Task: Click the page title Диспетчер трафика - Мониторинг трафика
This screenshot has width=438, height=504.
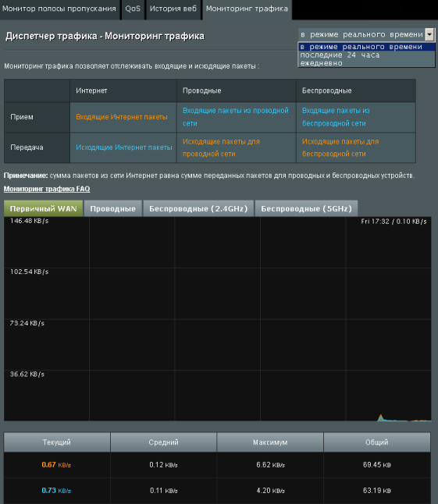Action: point(105,36)
